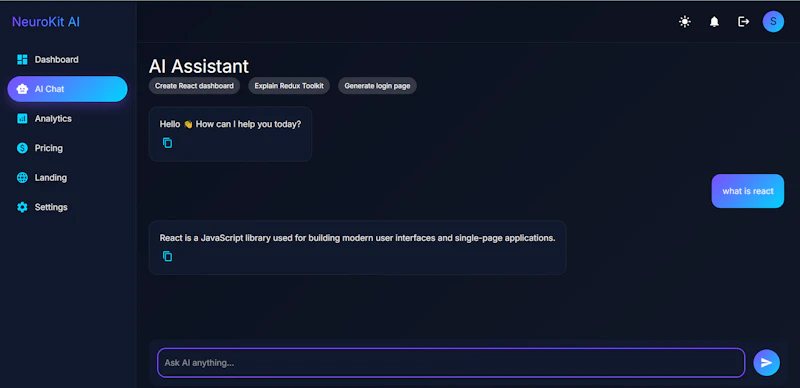Image resolution: width=800 pixels, height=388 pixels.
Task: Click the Analytics chart icon
Action: click(22, 118)
